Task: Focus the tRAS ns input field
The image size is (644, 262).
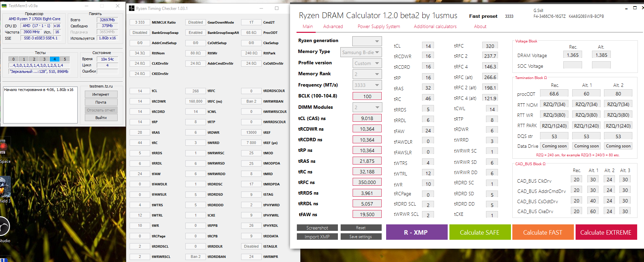Action: click(x=367, y=161)
